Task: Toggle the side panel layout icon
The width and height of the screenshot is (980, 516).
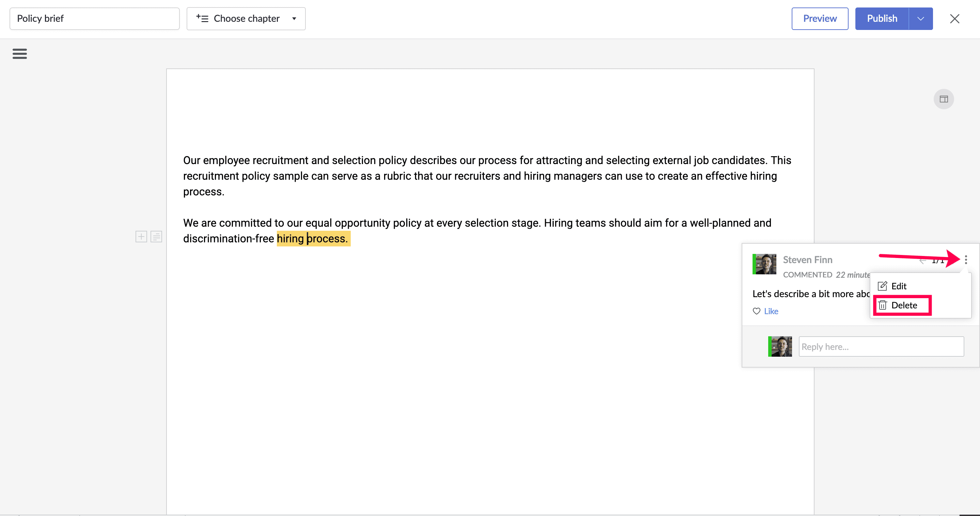Action: click(944, 99)
